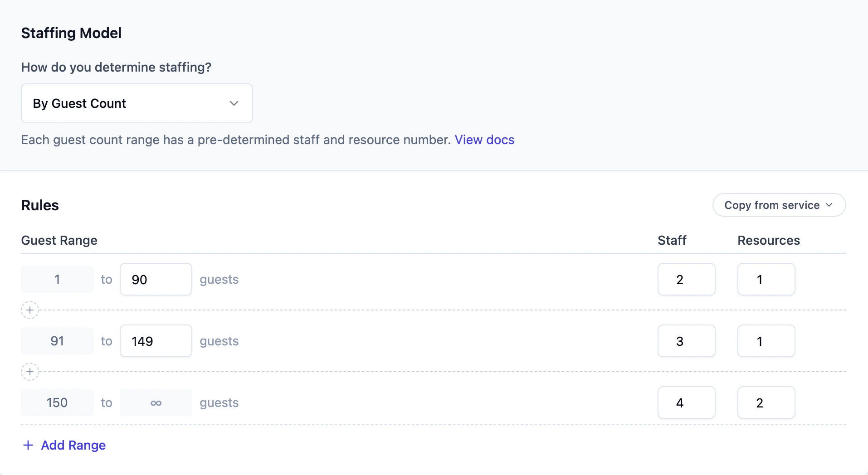Open the View docs link

pyautogui.click(x=484, y=140)
